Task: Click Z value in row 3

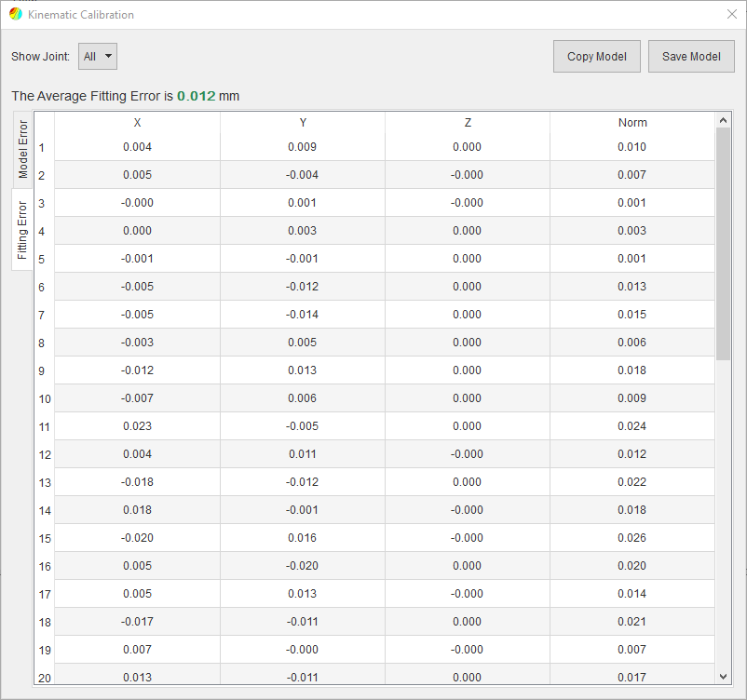Action: tap(467, 202)
